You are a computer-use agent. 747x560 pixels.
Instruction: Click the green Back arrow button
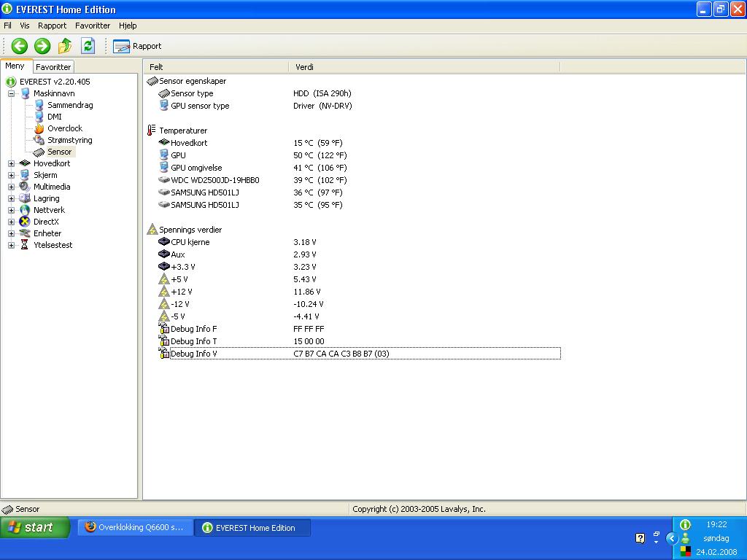(x=20, y=46)
